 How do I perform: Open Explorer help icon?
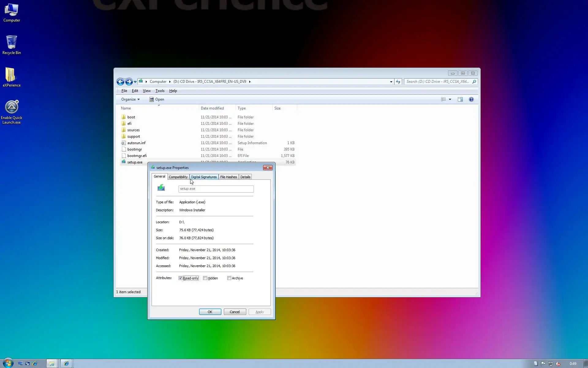tap(471, 99)
